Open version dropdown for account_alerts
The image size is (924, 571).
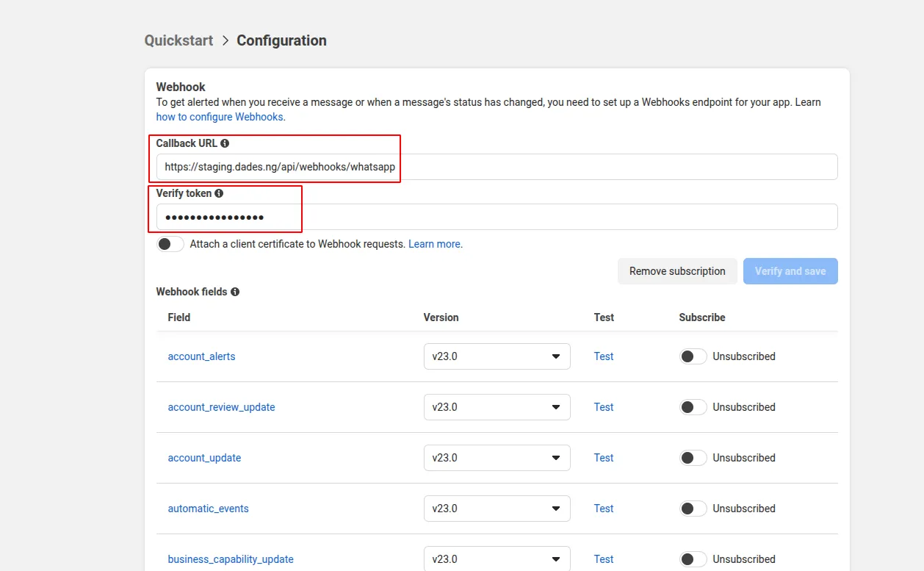(x=497, y=356)
